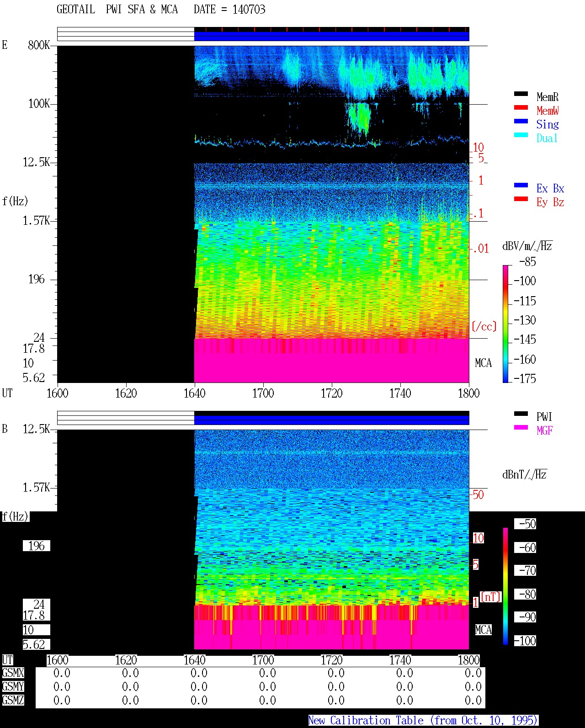Click the dBV/m electric field color bar

pyautogui.click(x=505, y=324)
